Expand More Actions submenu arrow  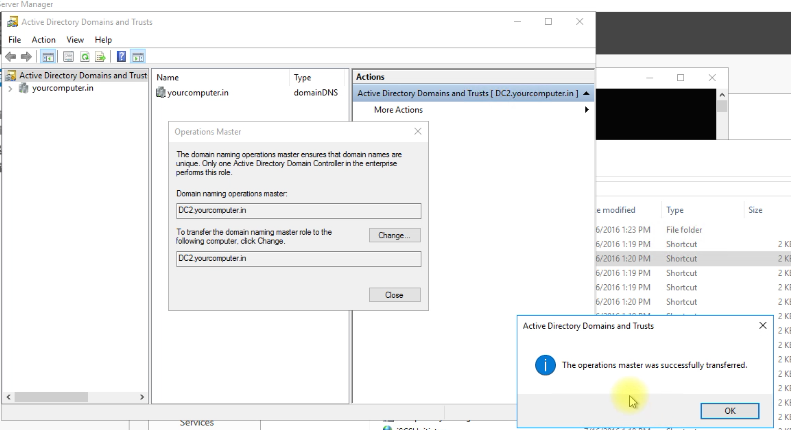(587, 110)
